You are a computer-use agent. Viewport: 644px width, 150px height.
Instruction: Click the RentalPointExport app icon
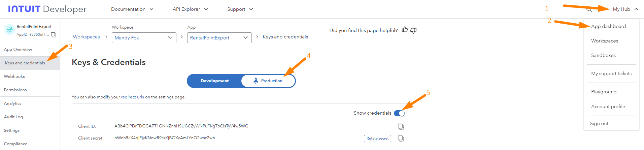coord(9,30)
